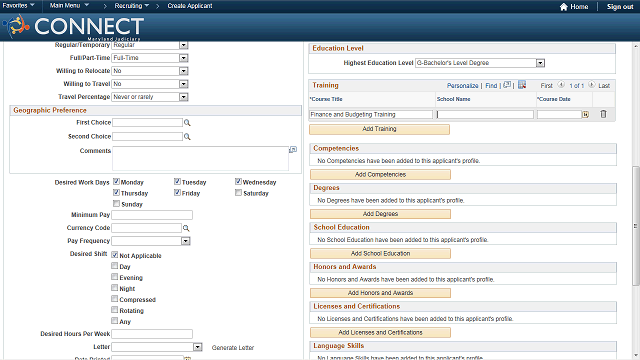This screenshot has height=360, width=640.
Task: Click Add Licenses and Certifications button
Action: coord(380,333)
